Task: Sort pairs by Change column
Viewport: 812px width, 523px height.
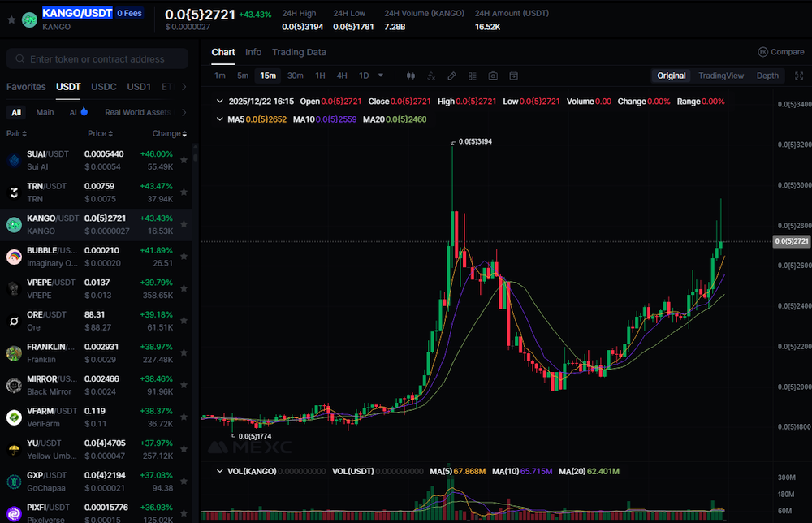Action: pyautogui.click(x=168, y=133)
